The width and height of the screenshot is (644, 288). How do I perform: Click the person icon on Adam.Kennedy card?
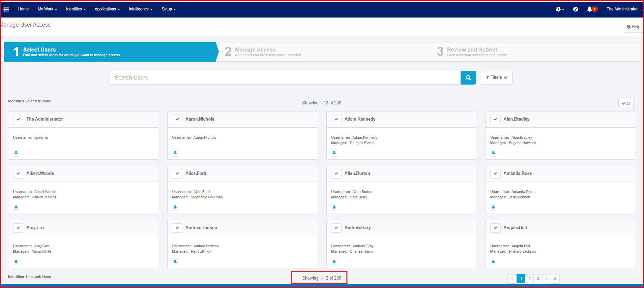(x=334, y=153)
